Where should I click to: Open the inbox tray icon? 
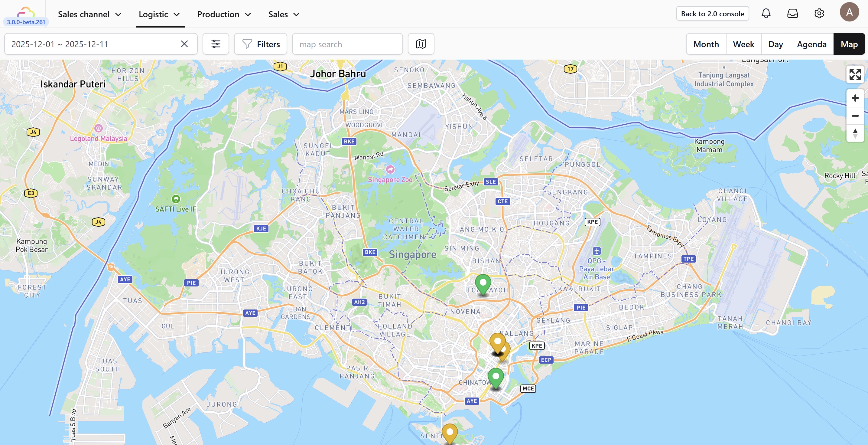pos(792,14)
